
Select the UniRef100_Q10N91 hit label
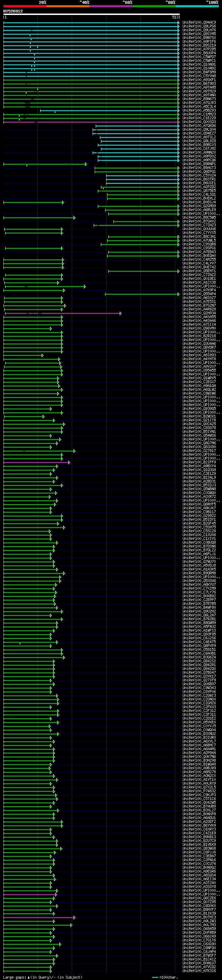pyautogui.click(x=199, y=65)
